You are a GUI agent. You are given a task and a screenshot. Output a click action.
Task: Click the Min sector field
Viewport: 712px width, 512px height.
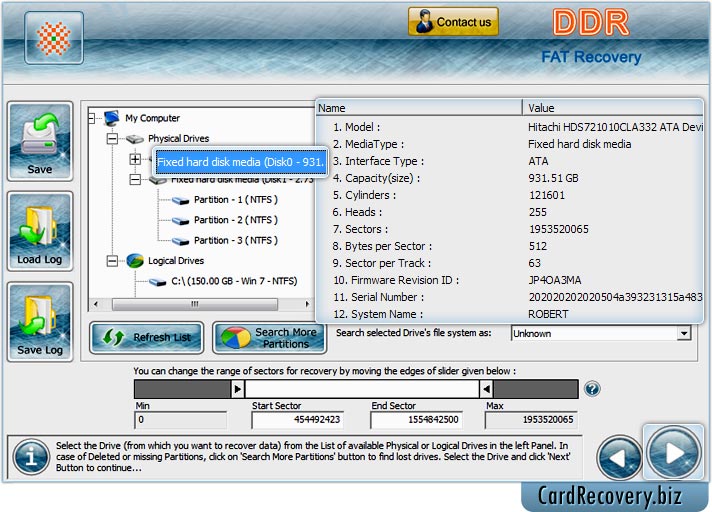click(181, 420)
